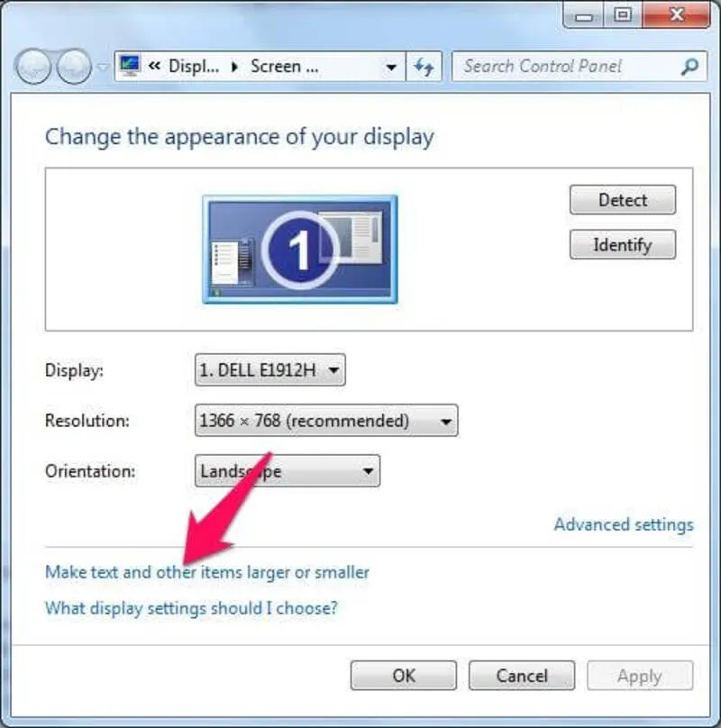Screen dimensions: 721x728
Task: Expand the Orientation dropdown set to Landscape
Action: pos(287,471)
